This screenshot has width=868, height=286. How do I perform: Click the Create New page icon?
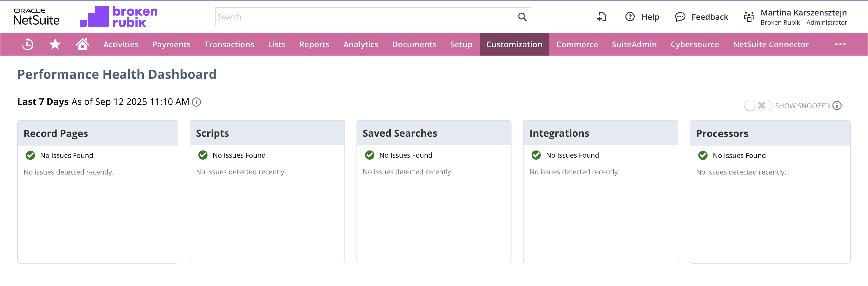coord(602,17)
